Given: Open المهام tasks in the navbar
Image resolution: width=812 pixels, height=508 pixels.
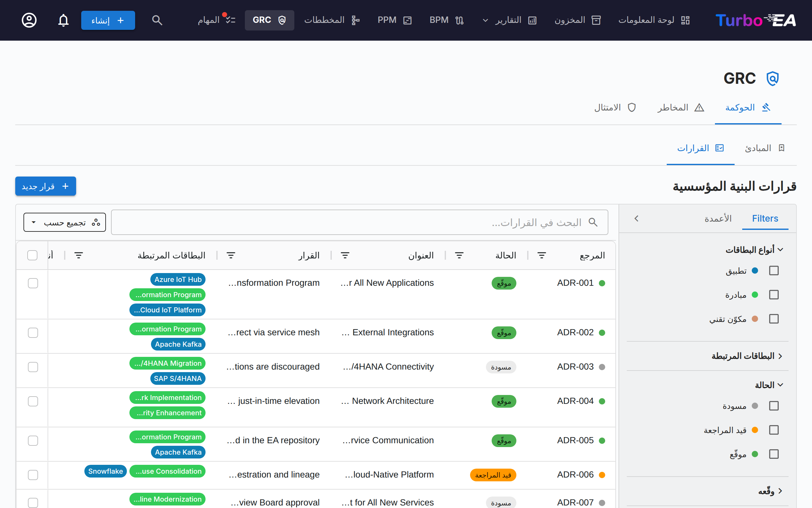Looking at the screenshot, I should click(216, 20).
